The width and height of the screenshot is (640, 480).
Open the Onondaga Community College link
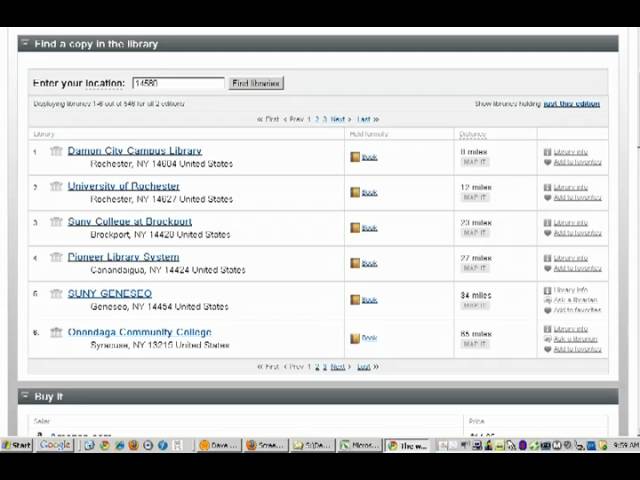(140, 332)
